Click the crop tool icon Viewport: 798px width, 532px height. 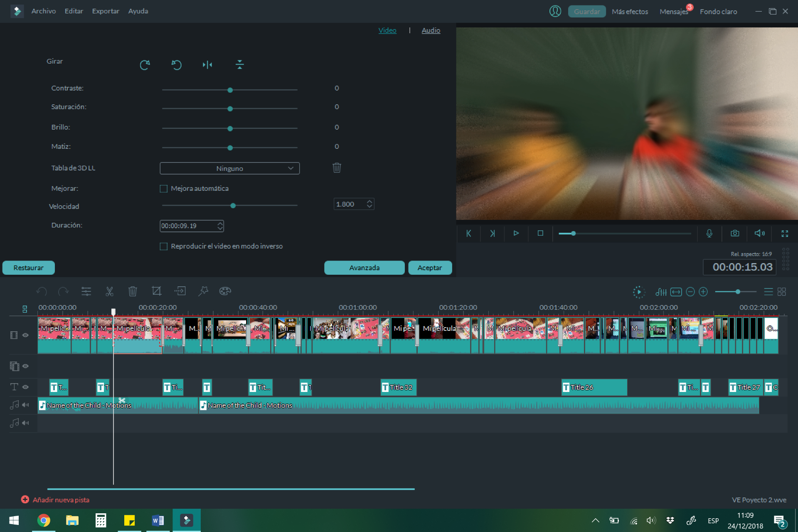click(156, 291)
